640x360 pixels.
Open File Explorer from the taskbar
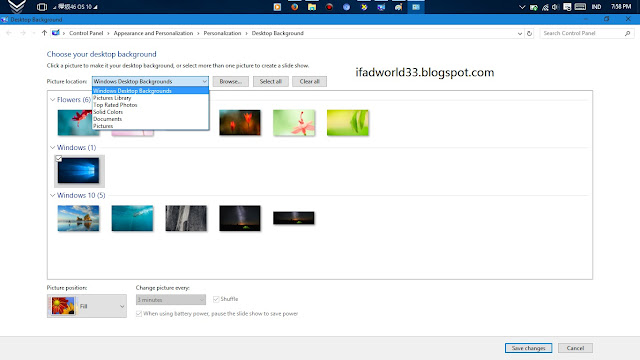312,7
